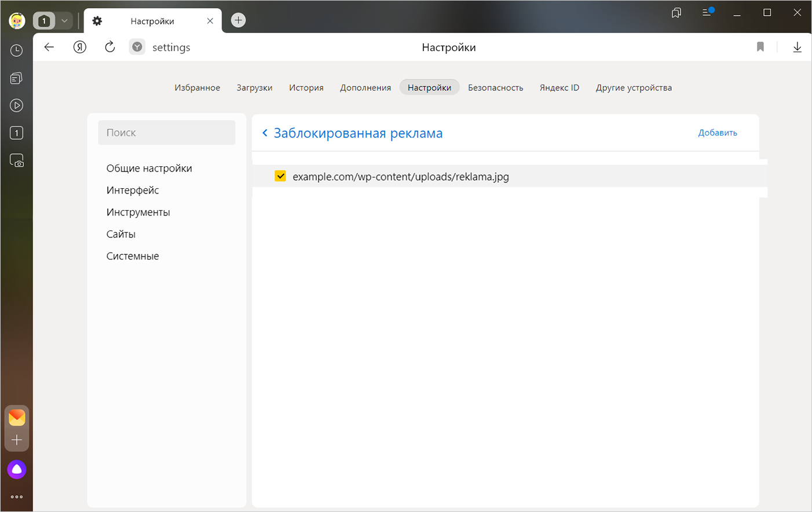
Task: Open the tab group counter button
Action: click(x=44, y=21)
